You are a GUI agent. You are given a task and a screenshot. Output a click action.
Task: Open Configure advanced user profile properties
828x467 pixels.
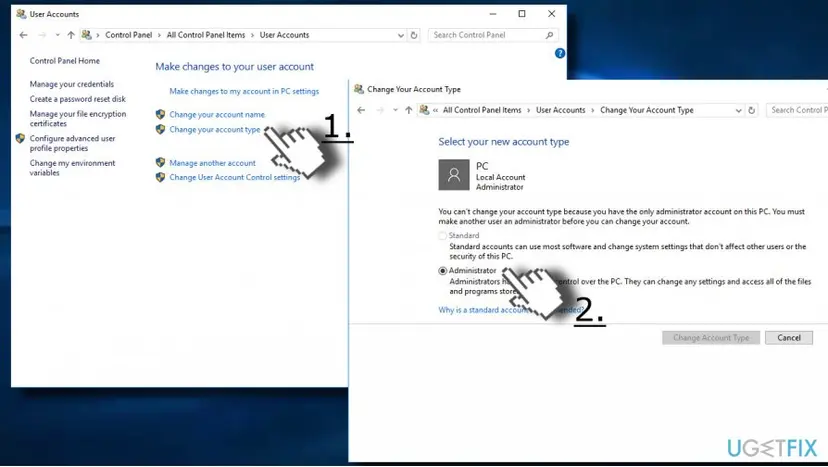point(72,143)
